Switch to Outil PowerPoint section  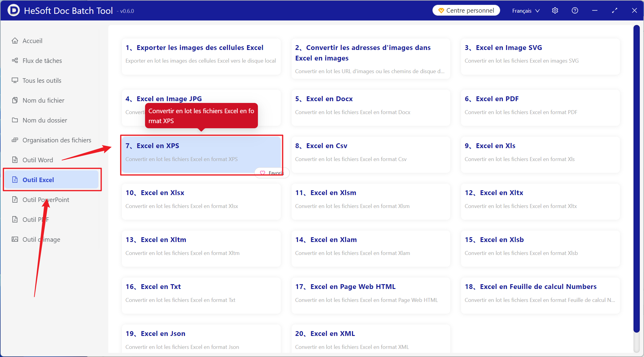(52, 200)
